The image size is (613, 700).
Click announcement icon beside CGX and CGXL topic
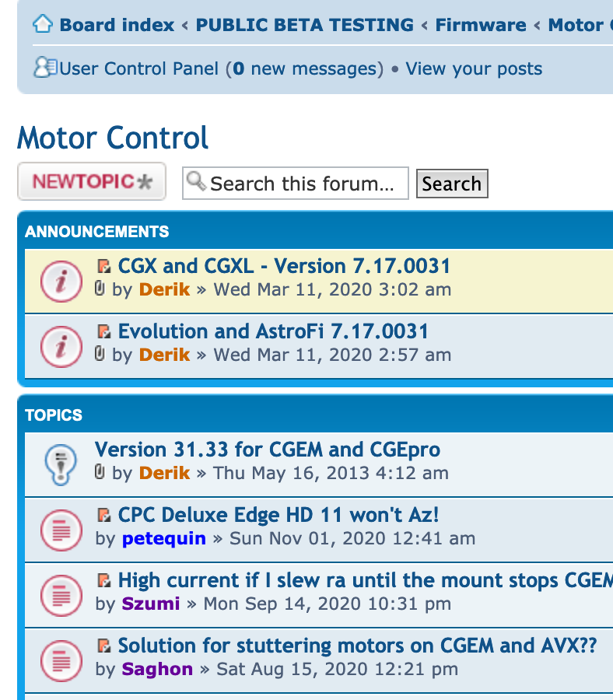pos(61,280)
